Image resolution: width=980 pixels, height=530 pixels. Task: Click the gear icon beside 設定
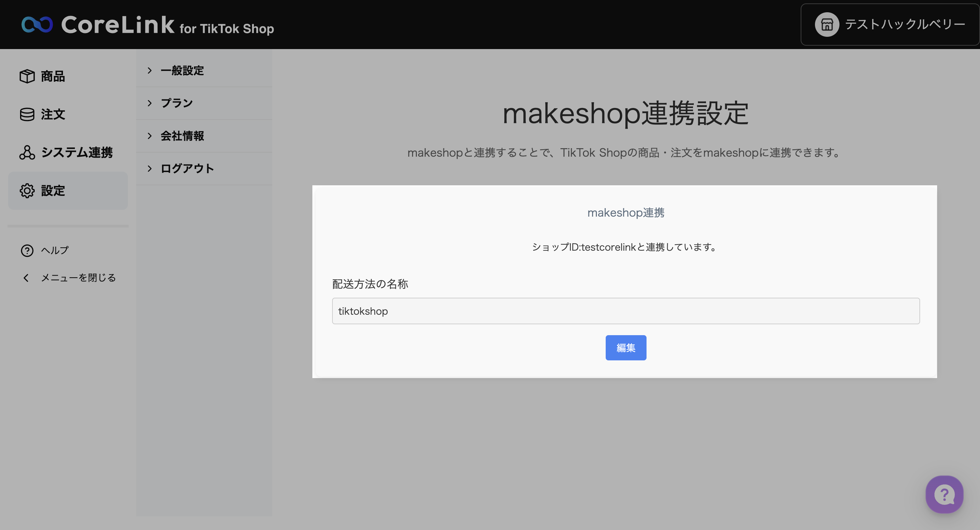click(27, 191)
